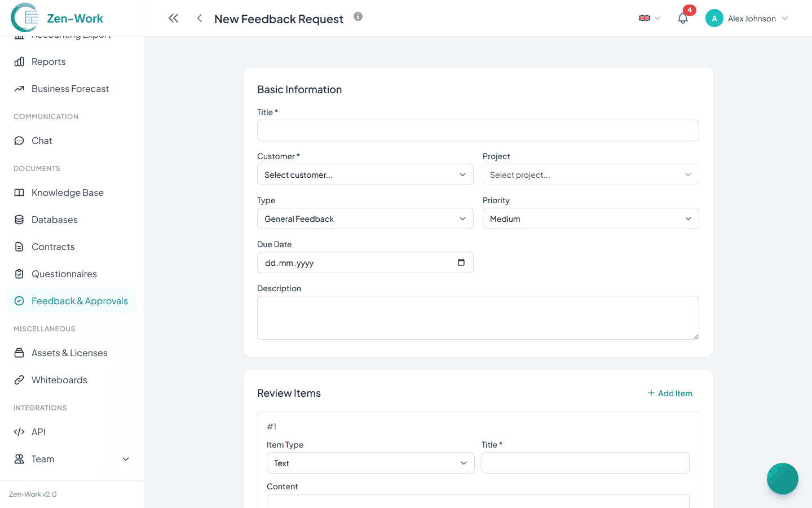Click the floating teal round button
The image size is (812, 508).
(x=783, y=479)
